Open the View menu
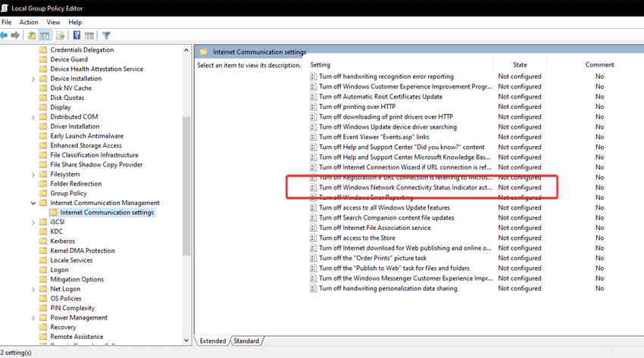644x358 pixels. [53, 22]
